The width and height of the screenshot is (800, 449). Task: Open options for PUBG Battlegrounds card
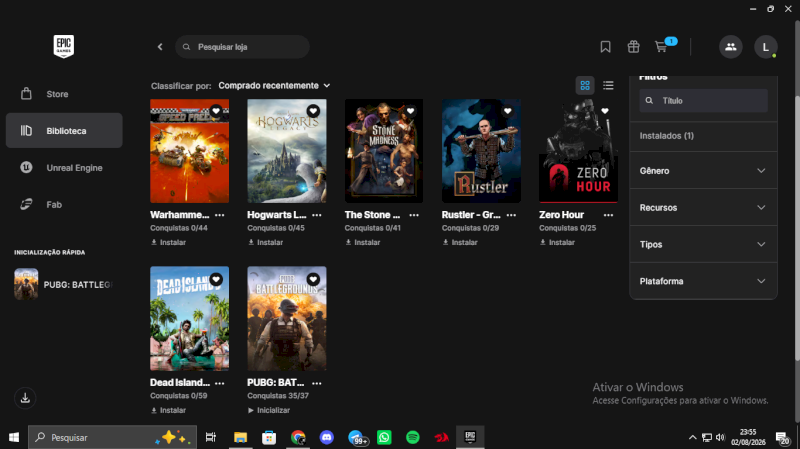(317, 383)
